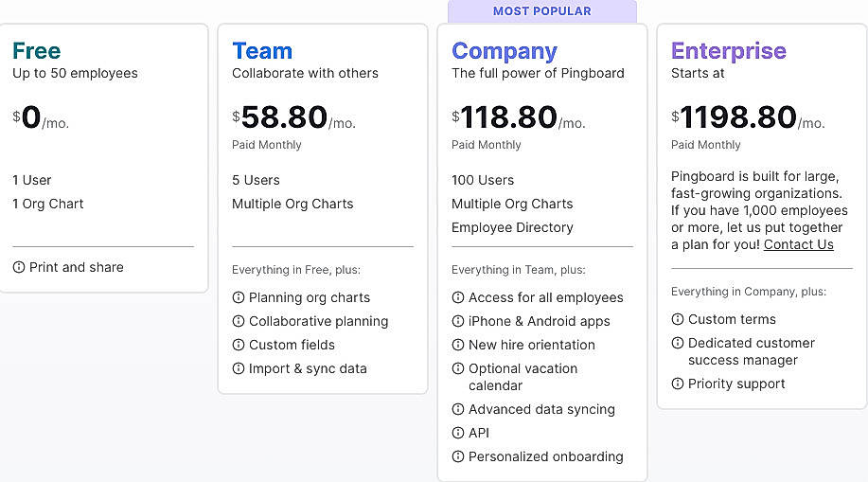Click '100 Users' in Company plan

point(483,180)
